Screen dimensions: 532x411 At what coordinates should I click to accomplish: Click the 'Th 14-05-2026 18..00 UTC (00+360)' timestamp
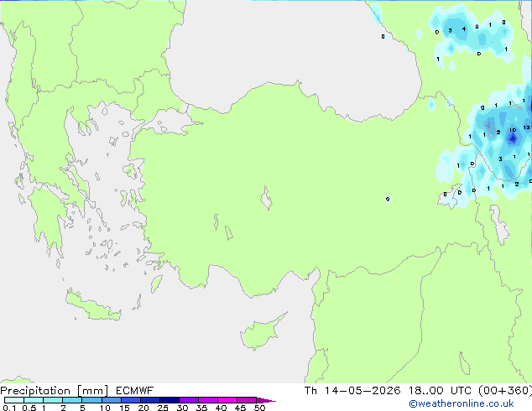tap(418, 391)
